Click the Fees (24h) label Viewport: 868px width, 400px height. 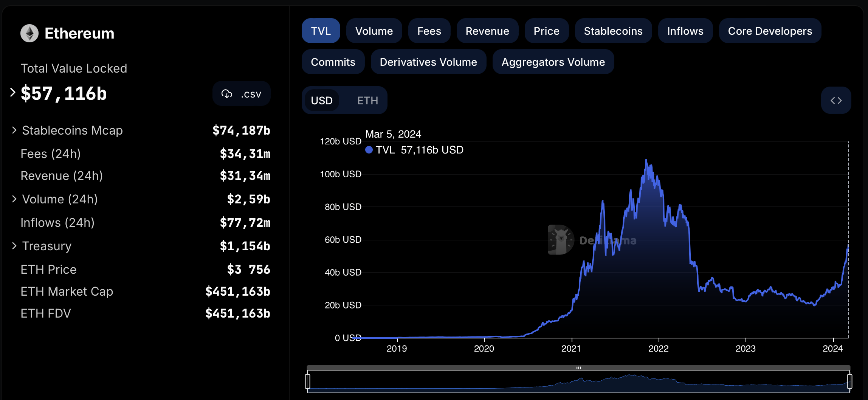tap(51, 154)
